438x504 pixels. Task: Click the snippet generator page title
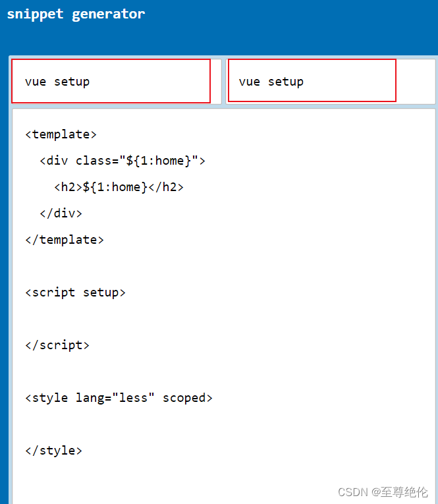pyautogui.click(x=76, y=14)
